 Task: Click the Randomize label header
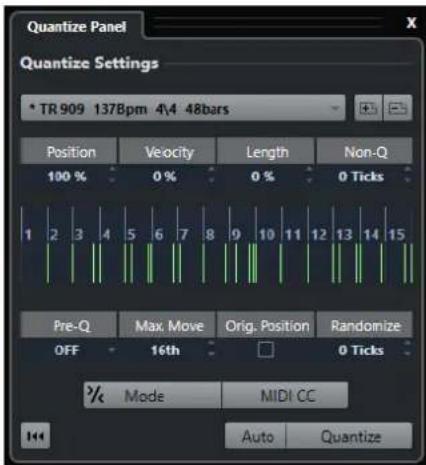(x=365, y=325)
